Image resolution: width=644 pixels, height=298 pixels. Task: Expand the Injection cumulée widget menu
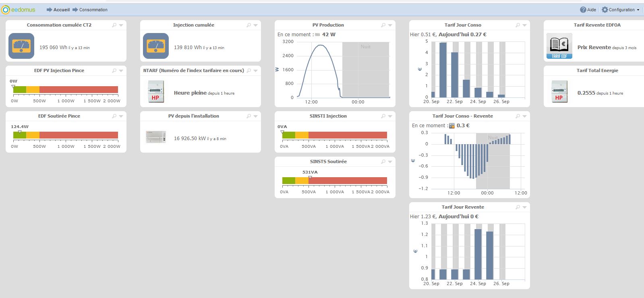pyautogui.click(x=255, y=25)
